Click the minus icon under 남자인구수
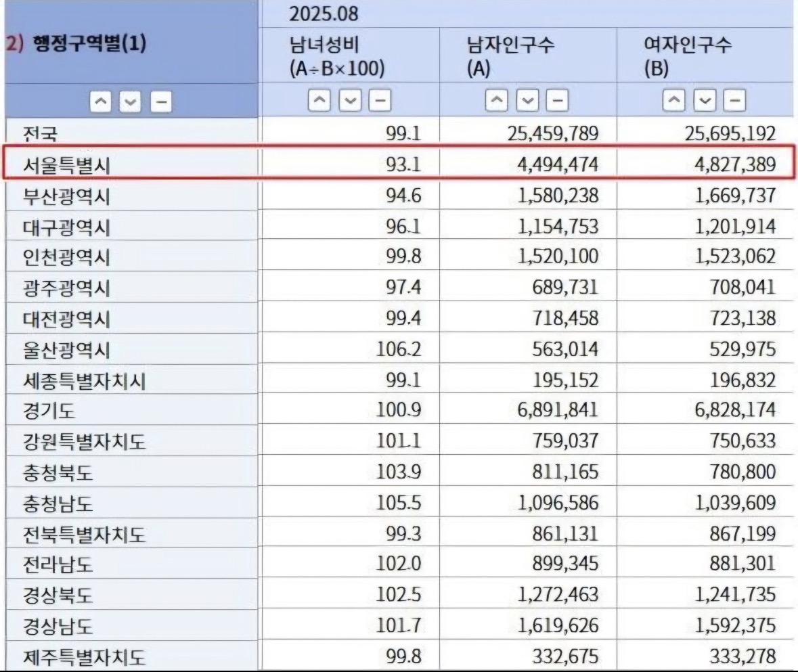The height and width of the screenshot is (672, 798). (558, 101)
